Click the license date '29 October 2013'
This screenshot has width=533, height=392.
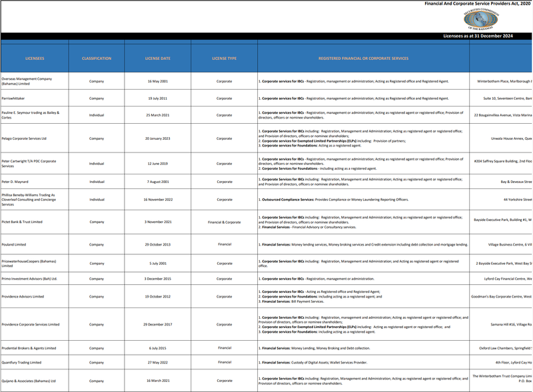(x=158, y=244)
